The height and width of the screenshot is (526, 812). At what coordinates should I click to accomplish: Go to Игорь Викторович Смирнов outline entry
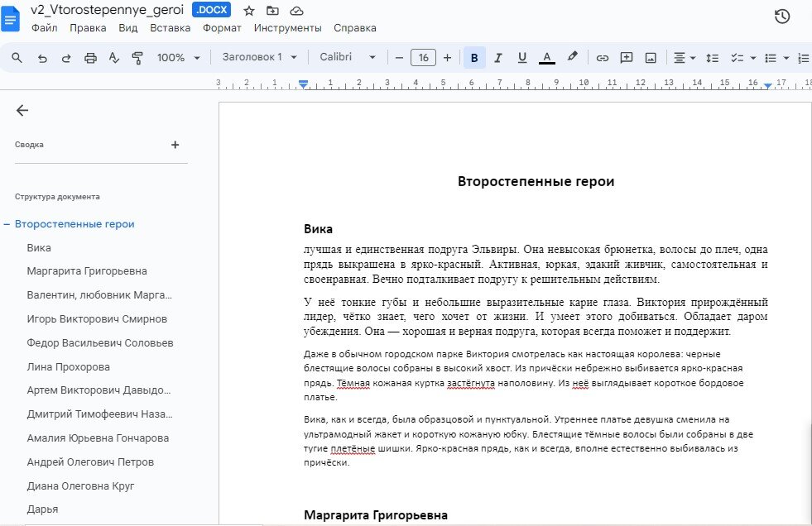pyautogui.click(x=97, y=319)
